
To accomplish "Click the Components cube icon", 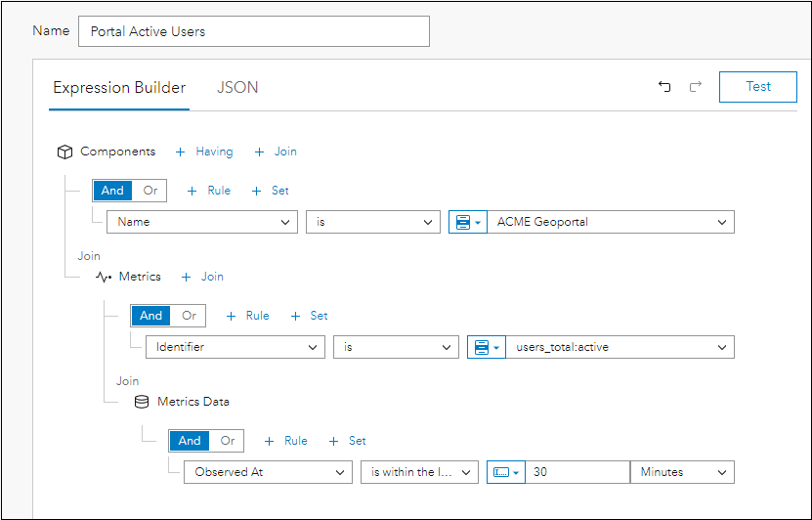I will pos(64,152).
